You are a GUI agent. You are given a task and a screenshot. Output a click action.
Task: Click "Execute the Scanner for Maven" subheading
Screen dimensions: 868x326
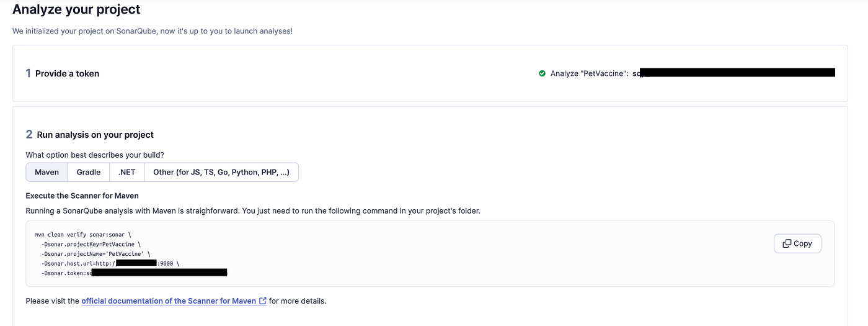[x=82, y=196]
